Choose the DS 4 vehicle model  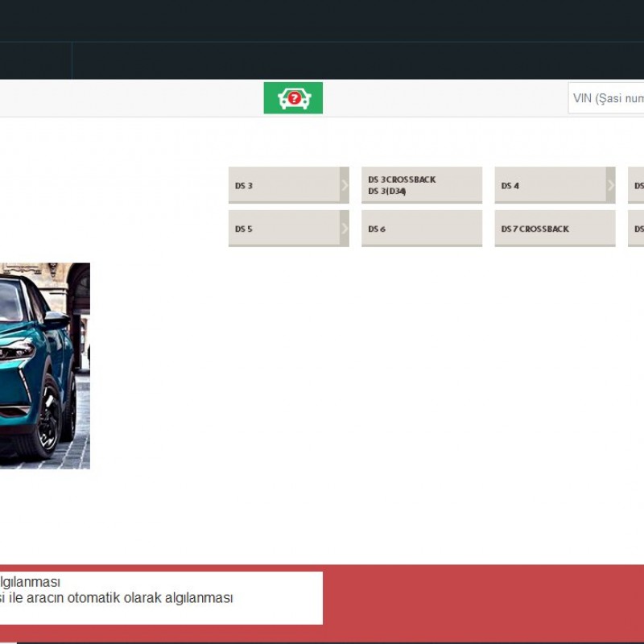coord(547,185)
